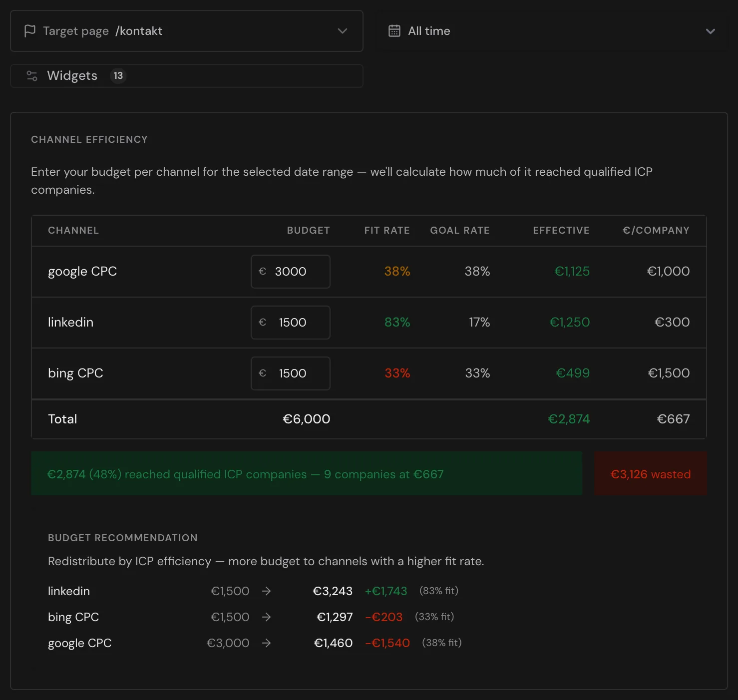Click the €1,125 effective value
The image size is (738, 700).
pos(572,272)
